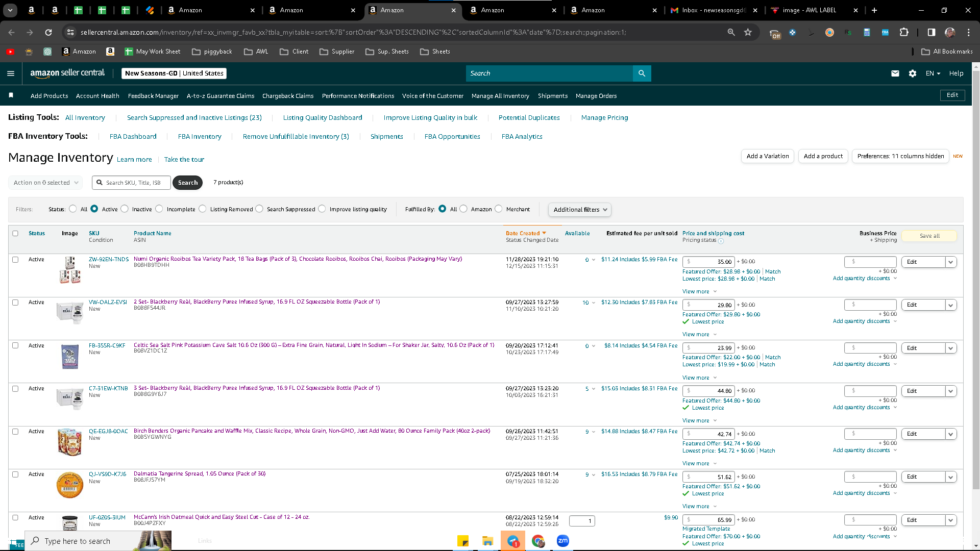Click the zoom magnifier icon in address bar
Image resolution: width=980 pixels, height=551 pixels.
731,32
